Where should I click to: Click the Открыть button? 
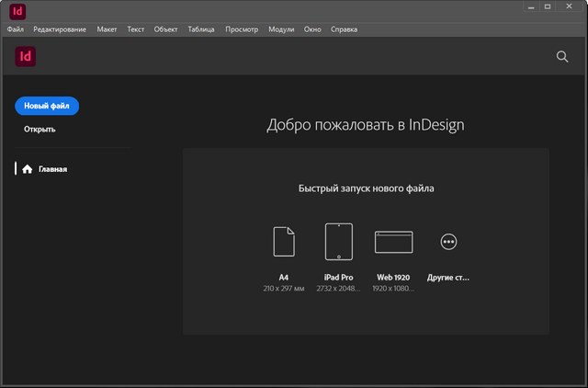click(x=40, y=130)
